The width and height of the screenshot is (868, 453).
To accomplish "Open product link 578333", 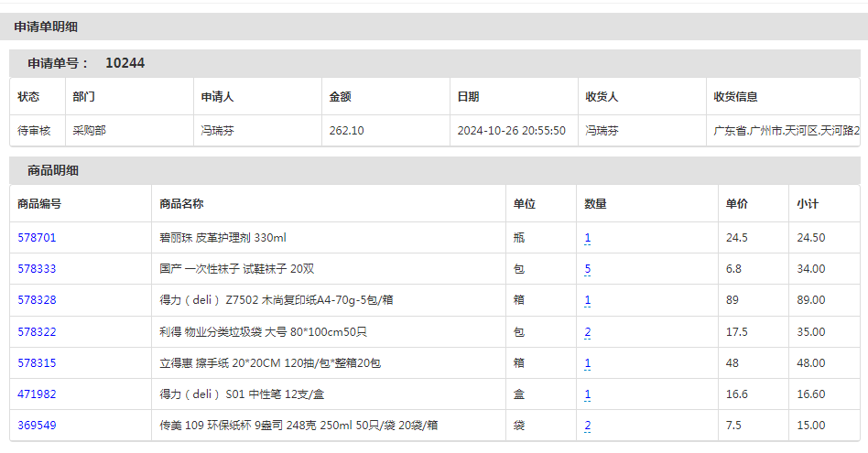I will (x=37, y=269).
